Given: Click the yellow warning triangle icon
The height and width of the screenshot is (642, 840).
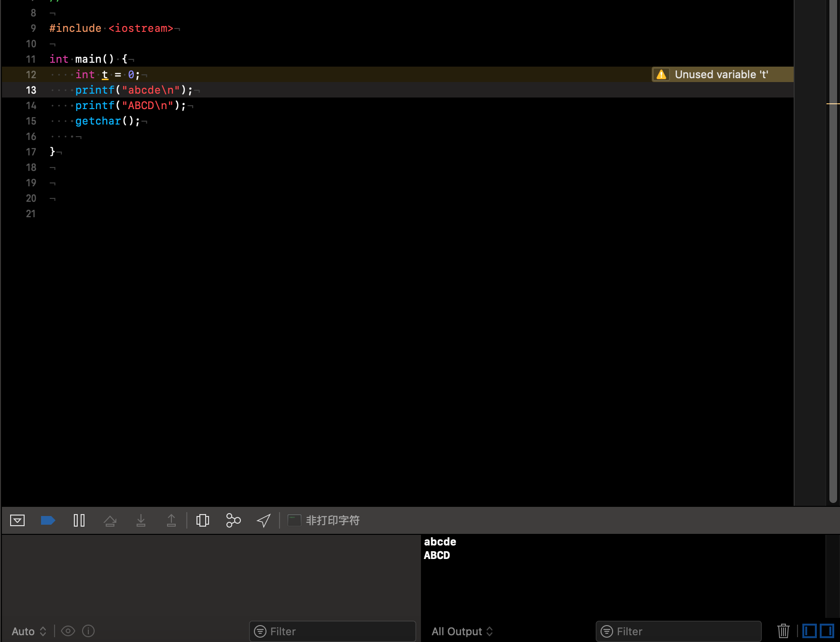Looking at the screenshot, I should pos(661,74).
